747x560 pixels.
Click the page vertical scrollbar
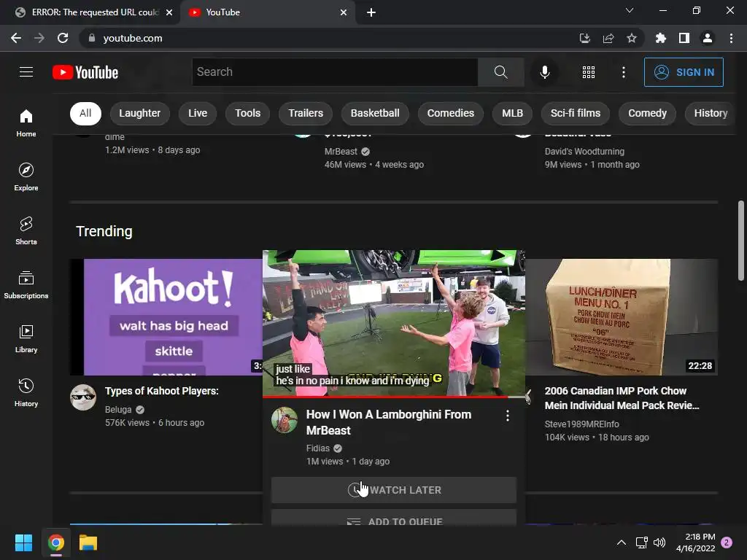pyautogui.click(x=741, y=241)
